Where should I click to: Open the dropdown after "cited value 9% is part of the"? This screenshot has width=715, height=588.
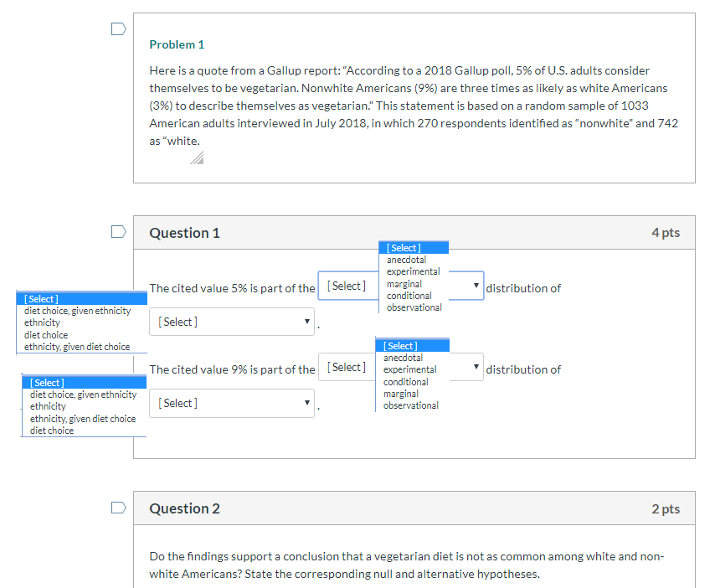[x=400, y=368]
